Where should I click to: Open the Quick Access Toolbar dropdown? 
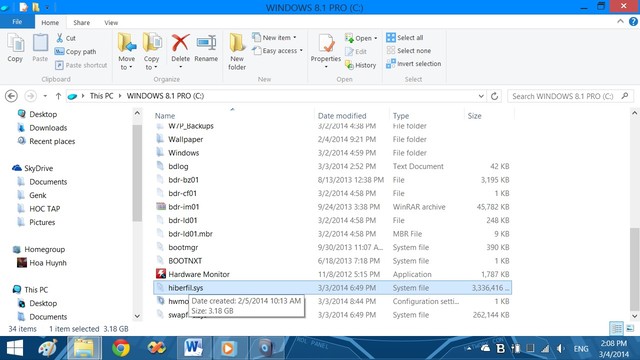[x=47, y=7]
